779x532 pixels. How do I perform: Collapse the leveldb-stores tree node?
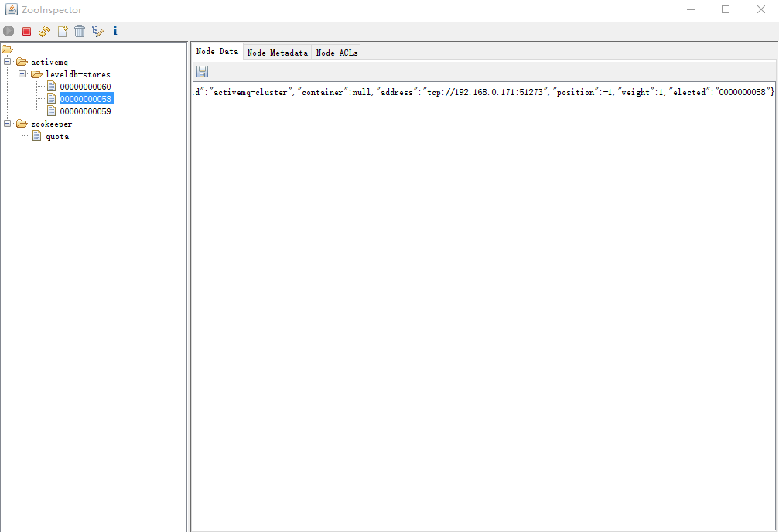[22, 74]
